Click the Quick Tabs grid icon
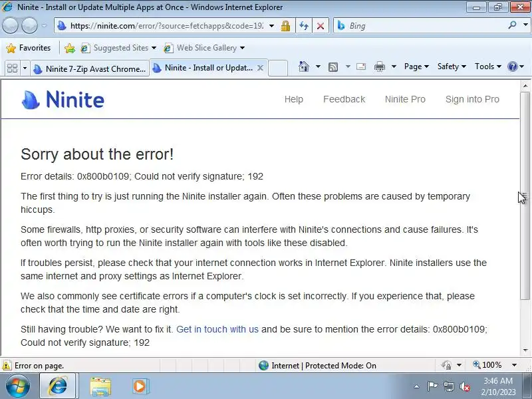The height and width of the screenshot is (399, 532). tap(12, 68)
